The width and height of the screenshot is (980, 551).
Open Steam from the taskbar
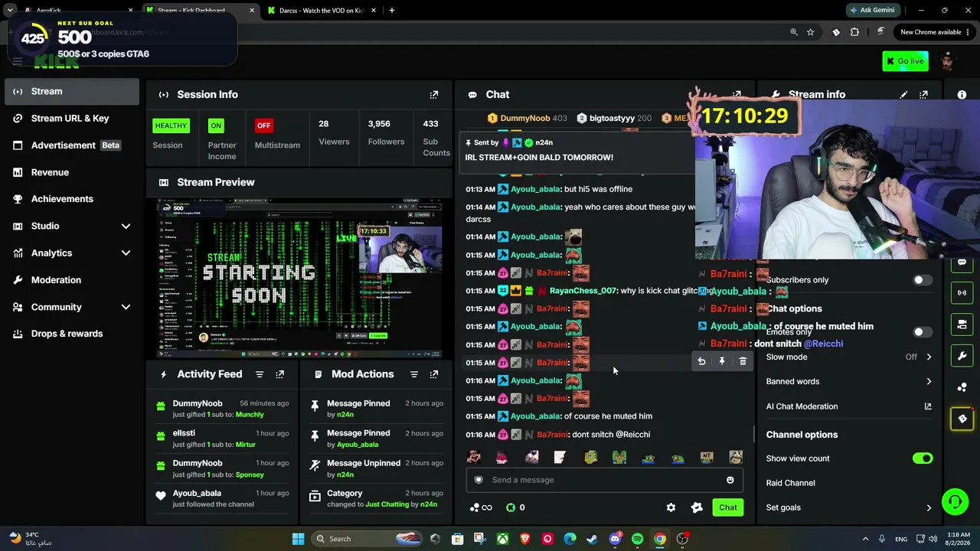click(592, 539)
